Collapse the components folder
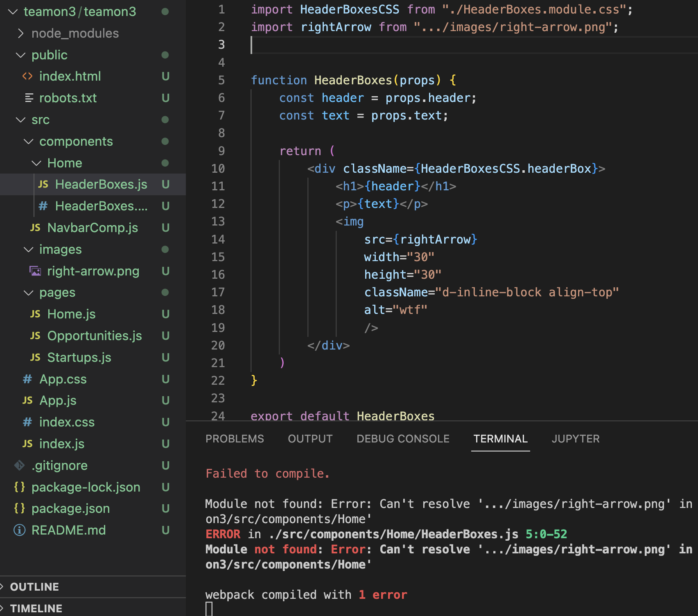This screenshot has height=616, width=698. click(29, 141)
